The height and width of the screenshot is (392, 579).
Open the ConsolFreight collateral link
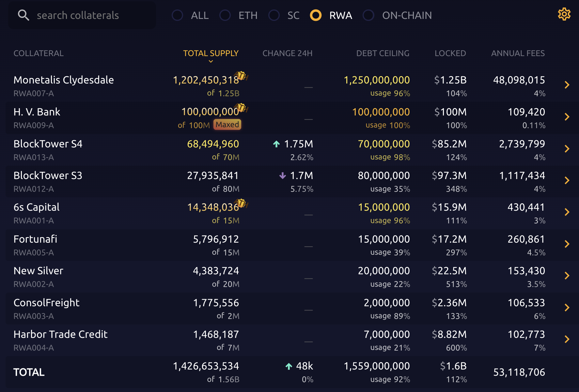46,303
